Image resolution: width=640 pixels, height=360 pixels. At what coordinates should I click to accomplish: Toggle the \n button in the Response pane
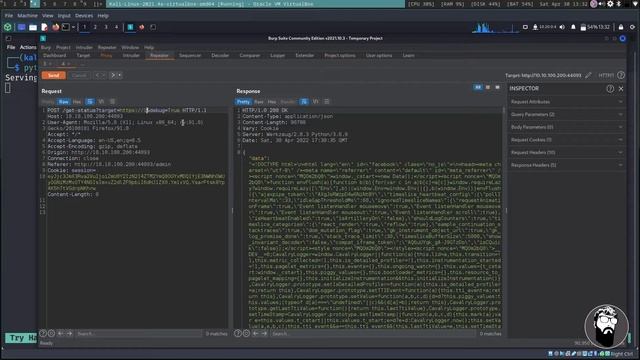(x=315, y=102)
